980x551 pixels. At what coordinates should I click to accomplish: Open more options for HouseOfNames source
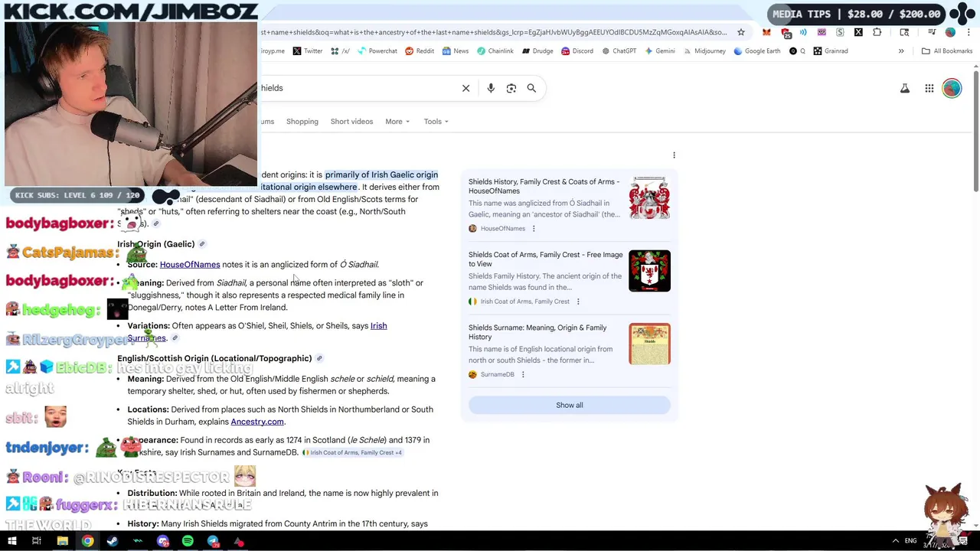point(534,229)
